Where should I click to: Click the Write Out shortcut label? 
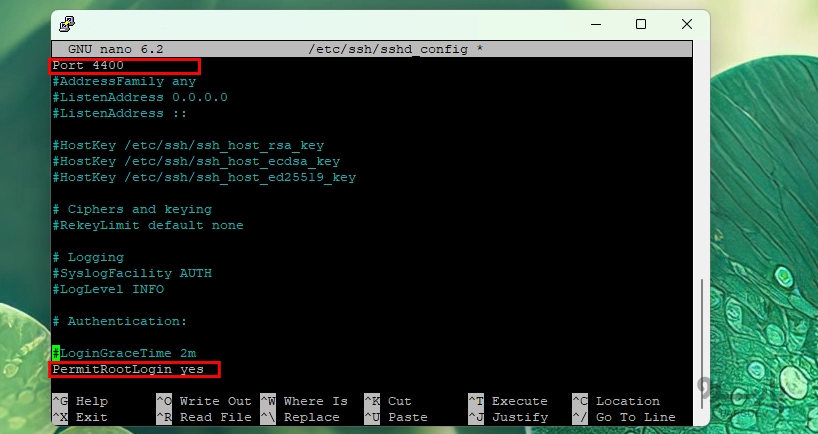pyautogui.click(x=215, y=402)
